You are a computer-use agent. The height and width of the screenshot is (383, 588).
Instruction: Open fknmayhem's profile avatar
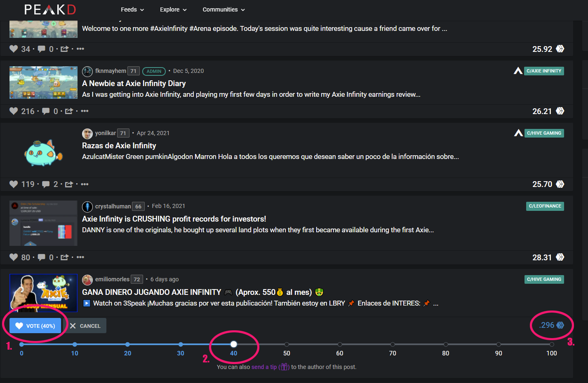87,71
